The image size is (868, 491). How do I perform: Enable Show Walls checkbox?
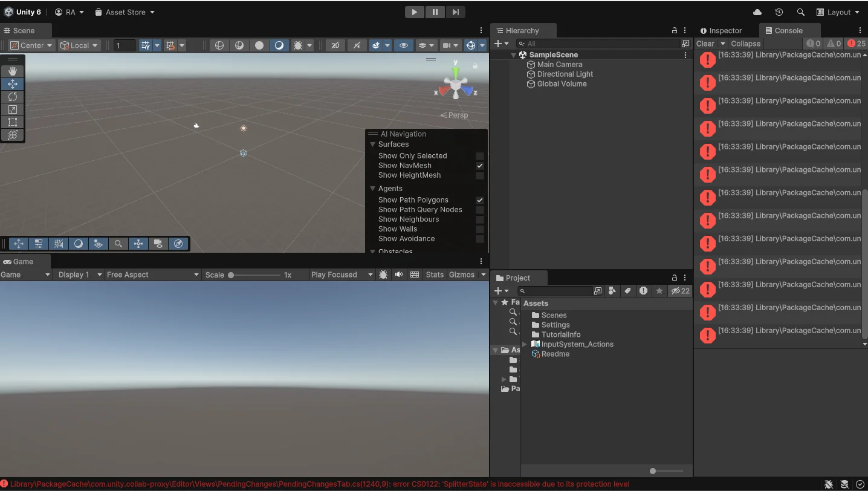coord(480,229)
